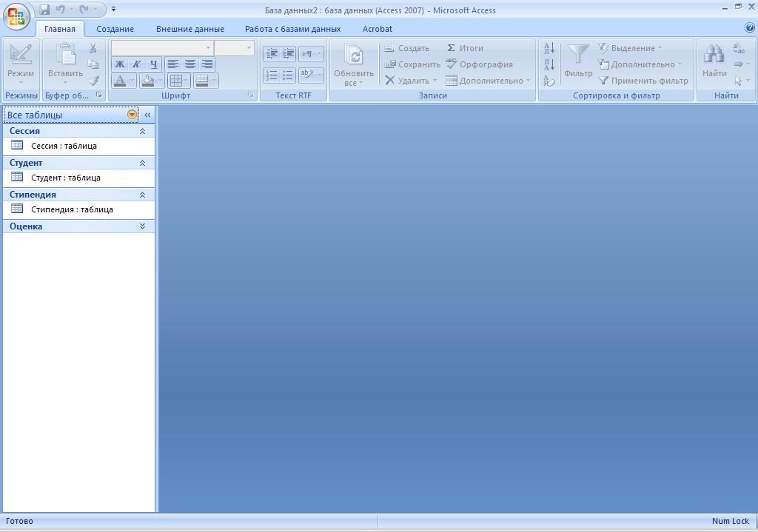Click Удалить record button
758x532 pixels.
411,81
